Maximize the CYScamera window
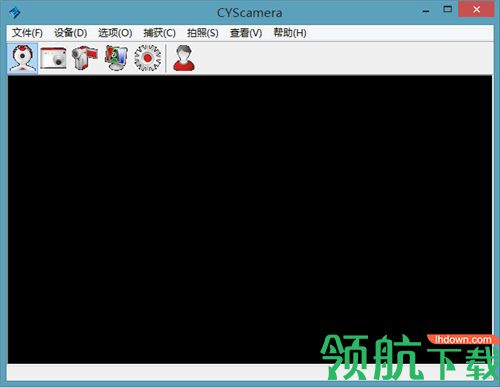Viewport: 500px width, 387px height. (x=447, y=10)
